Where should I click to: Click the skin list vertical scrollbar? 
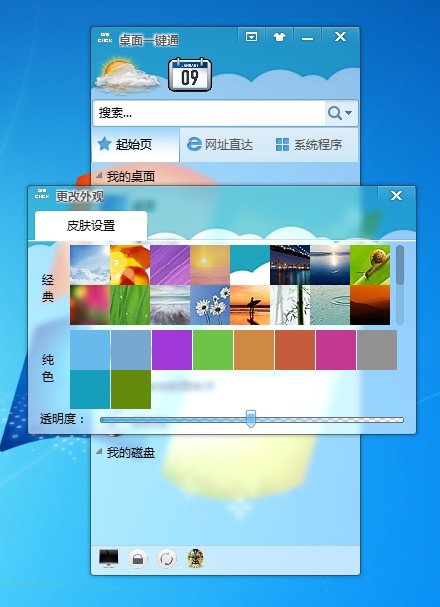click(400, 285)
